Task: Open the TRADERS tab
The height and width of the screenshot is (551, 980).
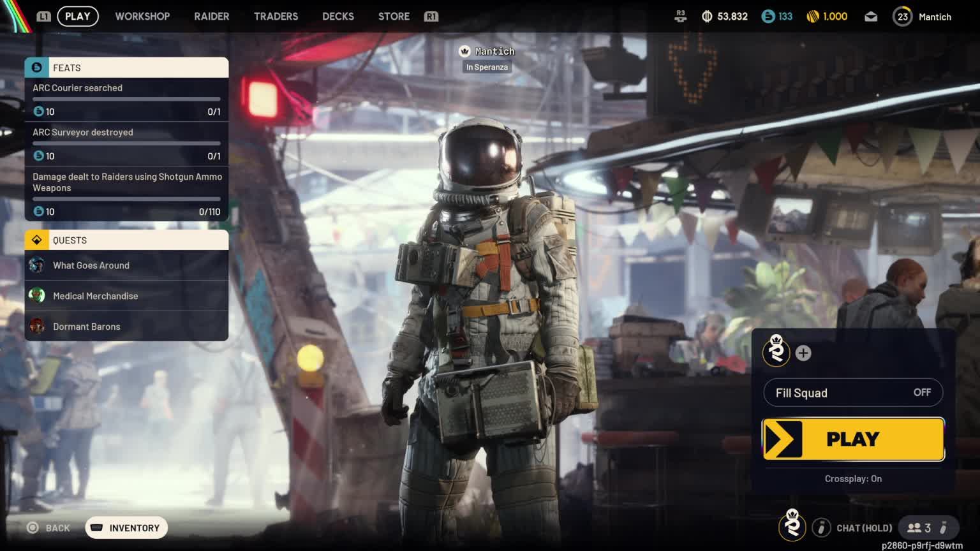Action: tap(276, 17)
